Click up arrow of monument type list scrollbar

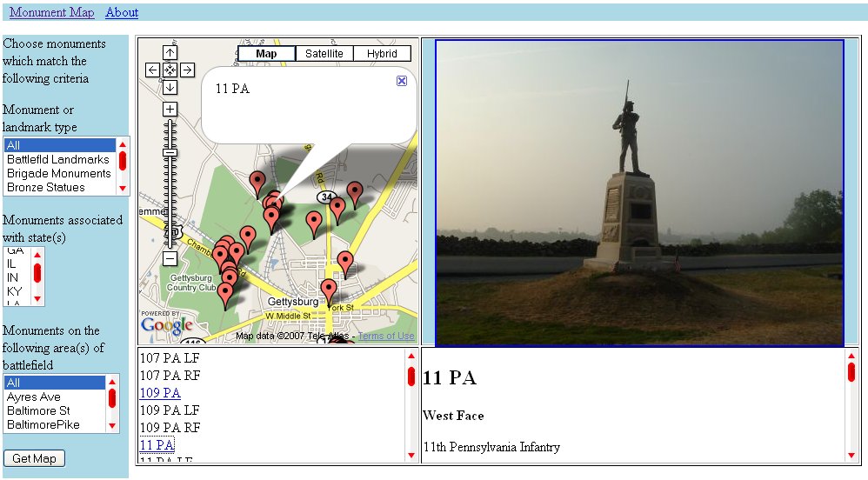click(x=123, y=144)
